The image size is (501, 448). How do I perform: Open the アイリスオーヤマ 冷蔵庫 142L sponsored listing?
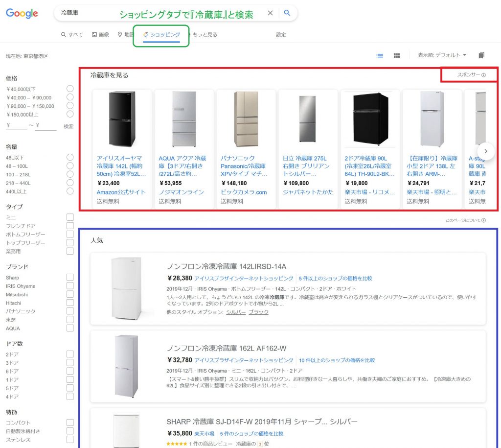[x=122, y=166]
